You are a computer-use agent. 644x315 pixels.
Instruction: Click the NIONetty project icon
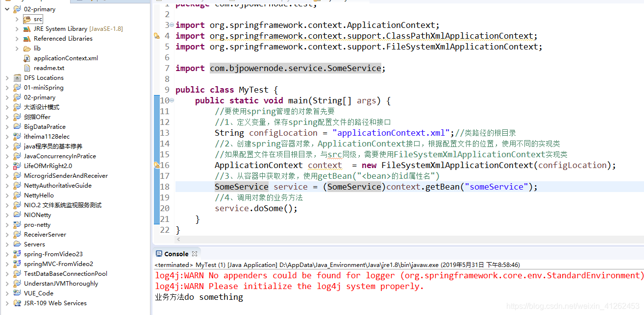(17, 215)
